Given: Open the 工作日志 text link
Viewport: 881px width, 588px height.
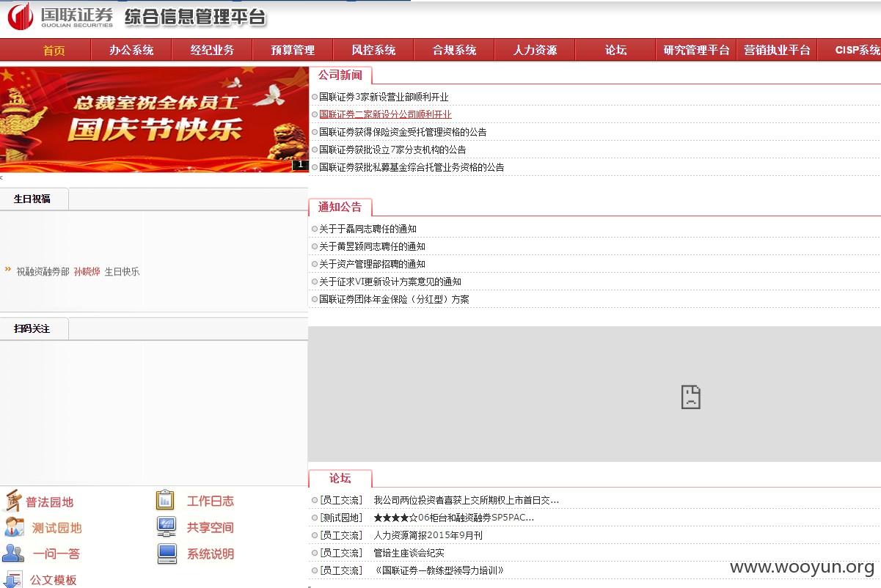Looking at the screenshot, I should point(211,501).
